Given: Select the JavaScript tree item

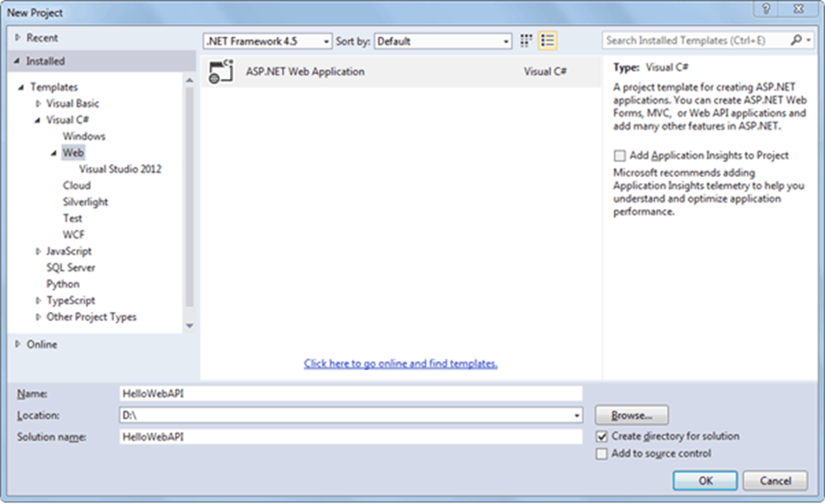Looking at the screenshot, I should (68, 252).
